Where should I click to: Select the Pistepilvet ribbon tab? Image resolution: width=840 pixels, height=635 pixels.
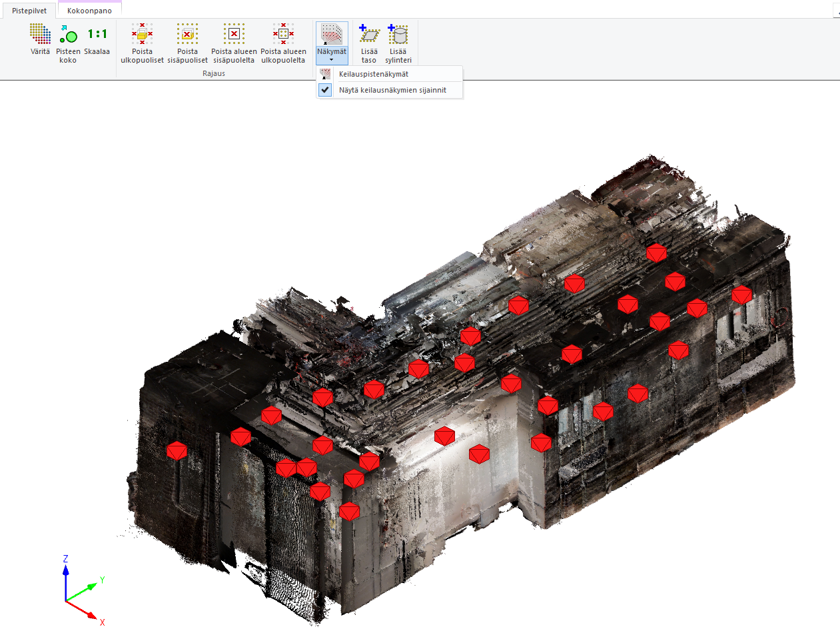pyautogui.click(x=29, y=11)
